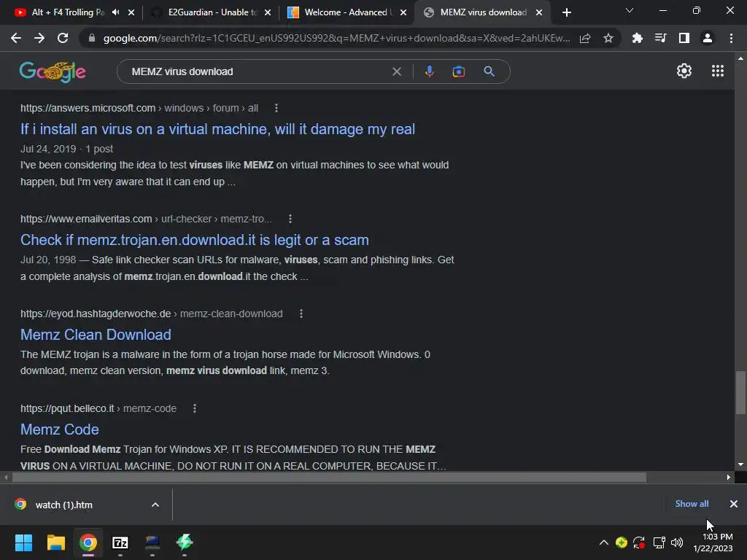This screenshot has height=560, width=747.
Task: Mute the Alt + F4 Trolling tab audio
Action: click(x=116, y=12)
